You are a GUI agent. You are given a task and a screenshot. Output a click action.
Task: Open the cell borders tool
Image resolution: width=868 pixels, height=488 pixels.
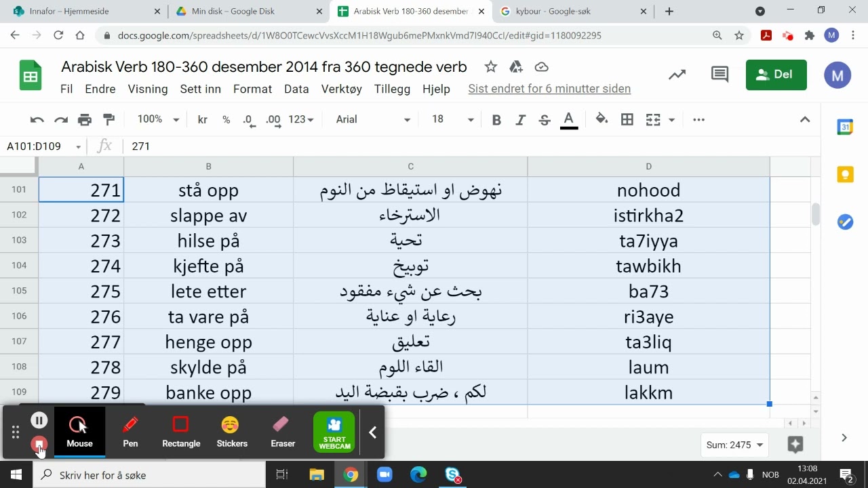627,120
